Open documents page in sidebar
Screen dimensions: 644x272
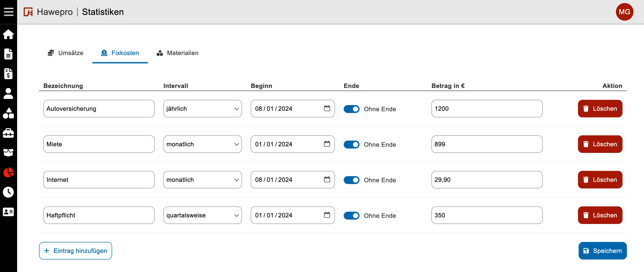pyautogui.click(x=8, y=54)
